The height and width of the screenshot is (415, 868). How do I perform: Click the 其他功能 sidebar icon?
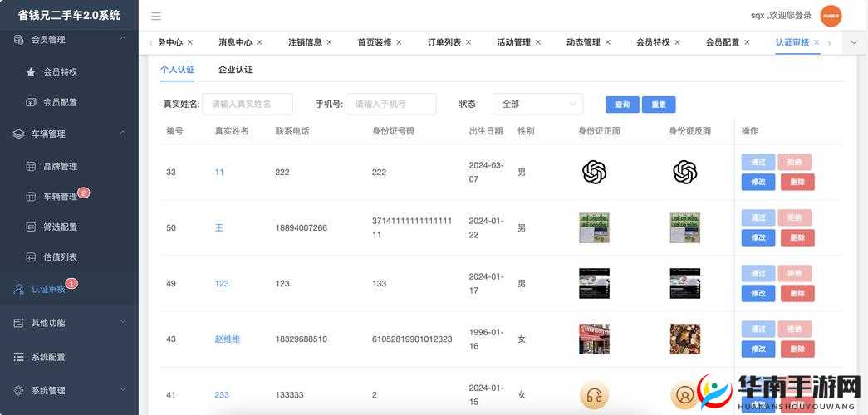(19, 323)
